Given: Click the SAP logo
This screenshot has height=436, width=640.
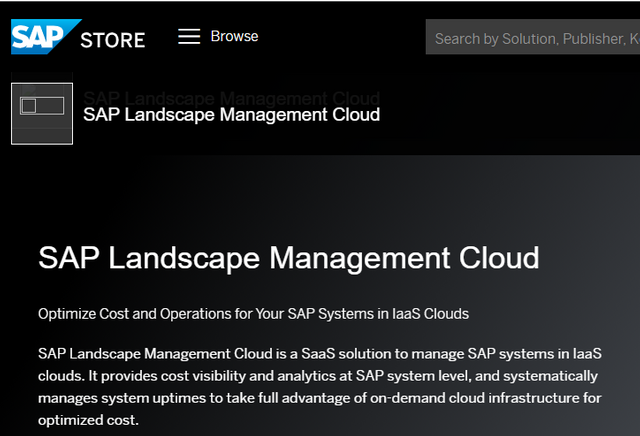Looking at the screenshot, I should tap(46, 37).
